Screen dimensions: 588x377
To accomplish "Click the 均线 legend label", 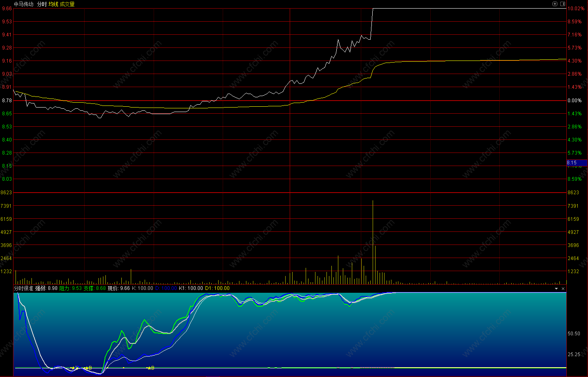I will click(54, 4).
